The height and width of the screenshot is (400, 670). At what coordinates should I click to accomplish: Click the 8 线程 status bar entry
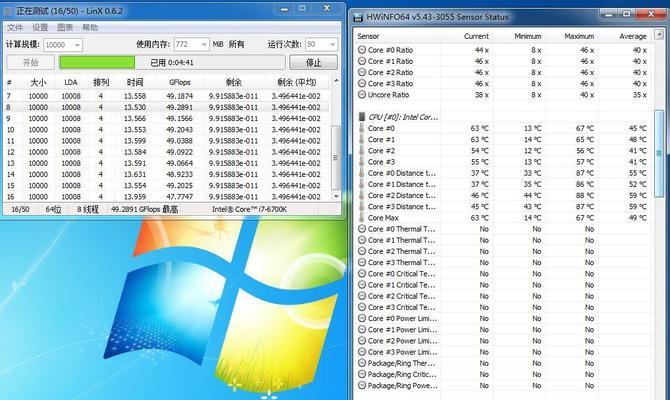pyautogui.click(x=88, y=209)
